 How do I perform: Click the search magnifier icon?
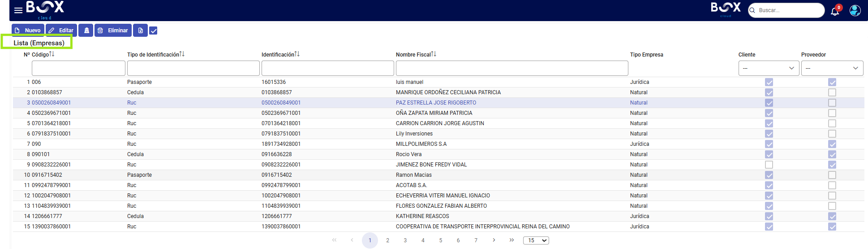tap(752, 10)
